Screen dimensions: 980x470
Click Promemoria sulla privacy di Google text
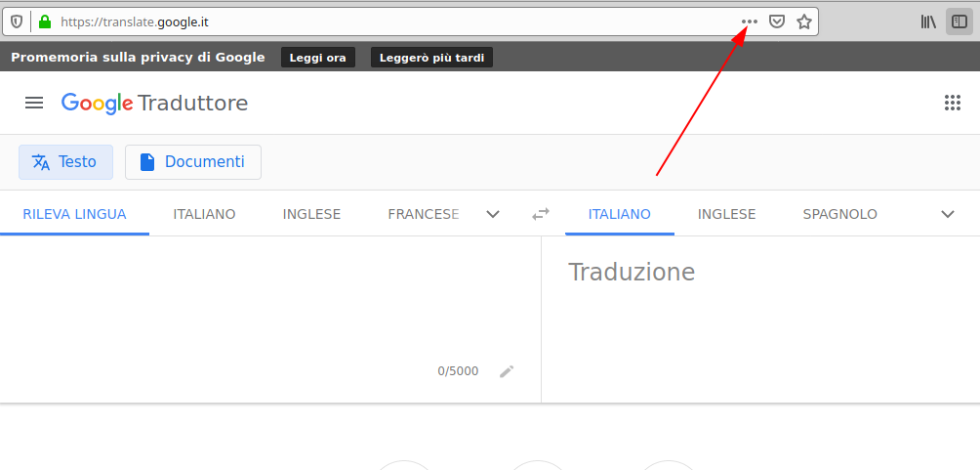coord(139,58)
